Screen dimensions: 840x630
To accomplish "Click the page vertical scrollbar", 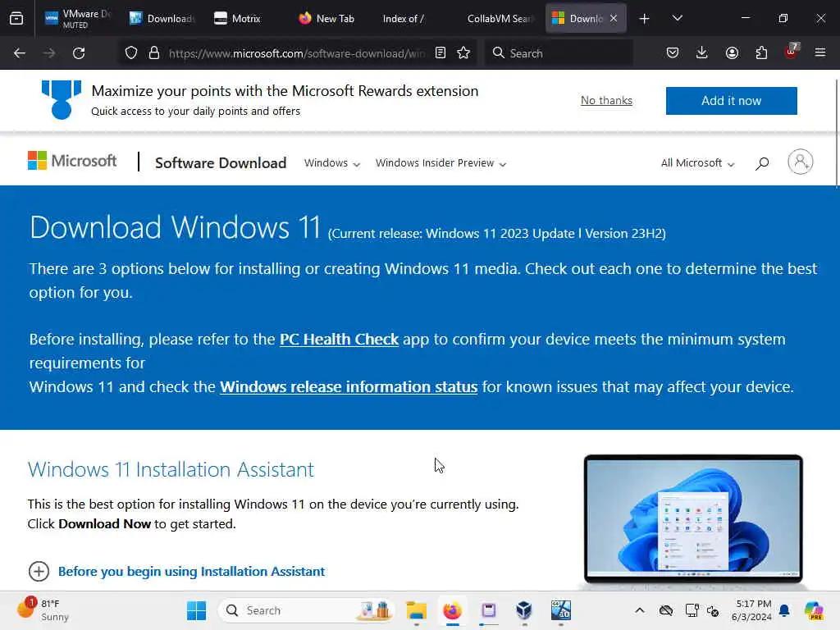I will (x=836, y=133).
